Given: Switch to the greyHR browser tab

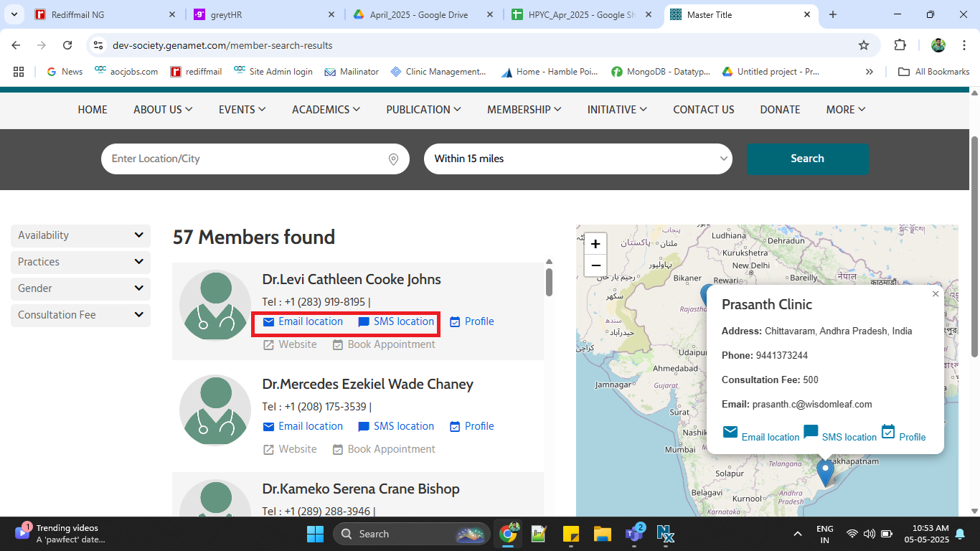Looking at the screenshot, I should [x=261, y=14].
